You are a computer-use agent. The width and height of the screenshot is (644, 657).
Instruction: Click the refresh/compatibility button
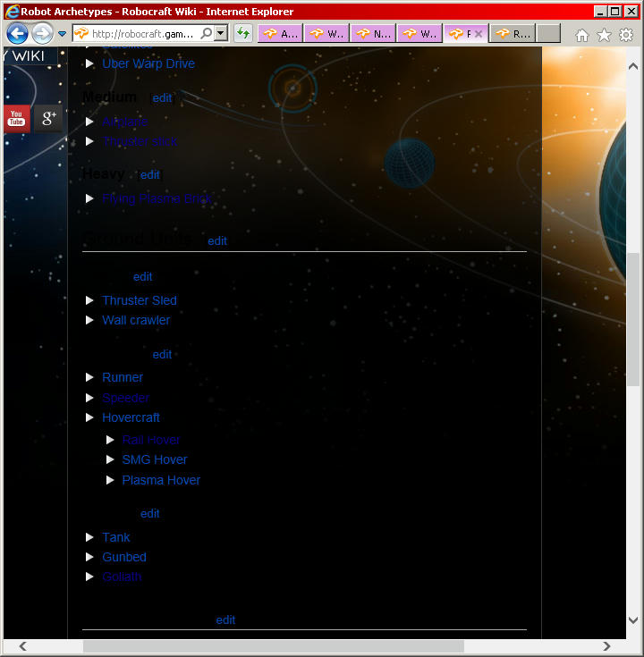(243, 33)
